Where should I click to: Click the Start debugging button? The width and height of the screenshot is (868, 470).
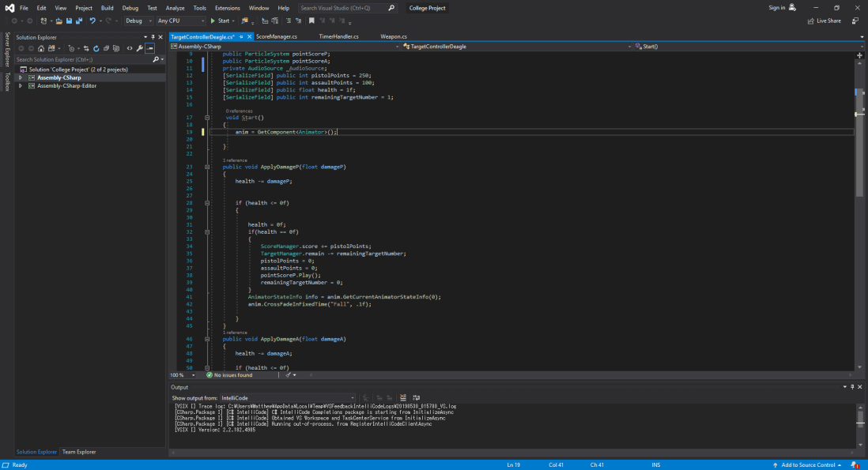(220, 21)
